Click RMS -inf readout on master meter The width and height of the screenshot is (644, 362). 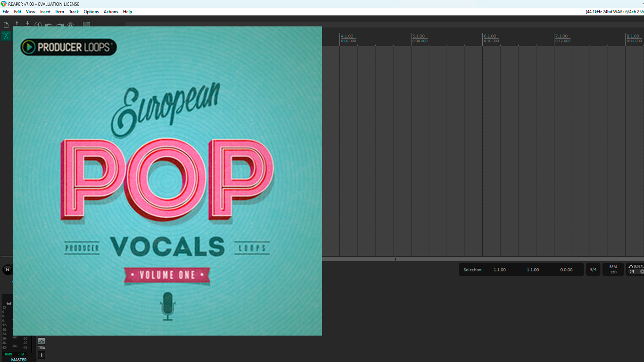point(14,354)
